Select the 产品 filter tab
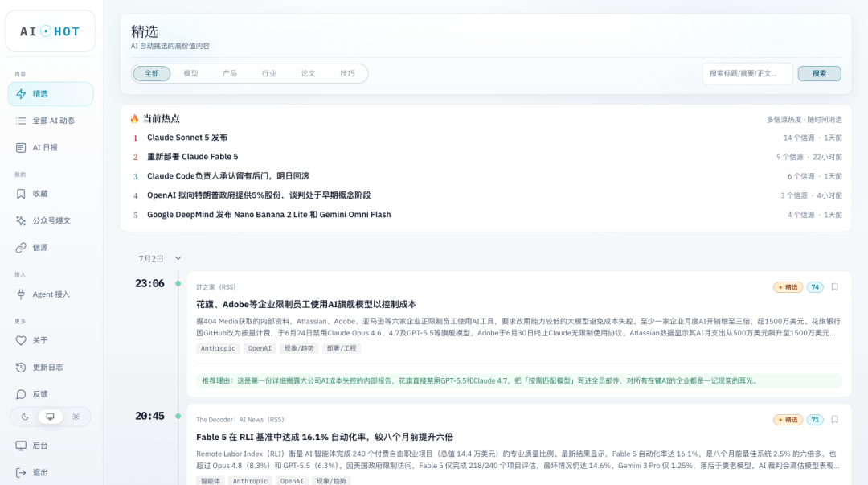 click(x=230, y=74)
